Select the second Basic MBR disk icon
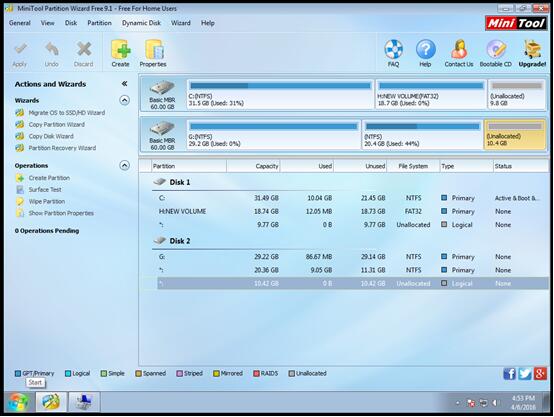554x417 pixels. [162, 129]
